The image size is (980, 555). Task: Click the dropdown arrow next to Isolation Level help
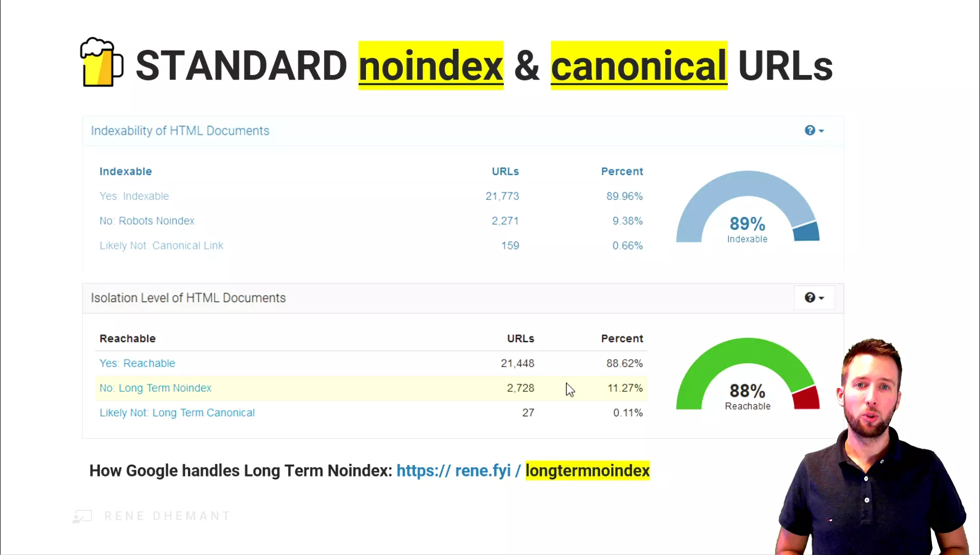pyautogui.click(x=821, y=298)
